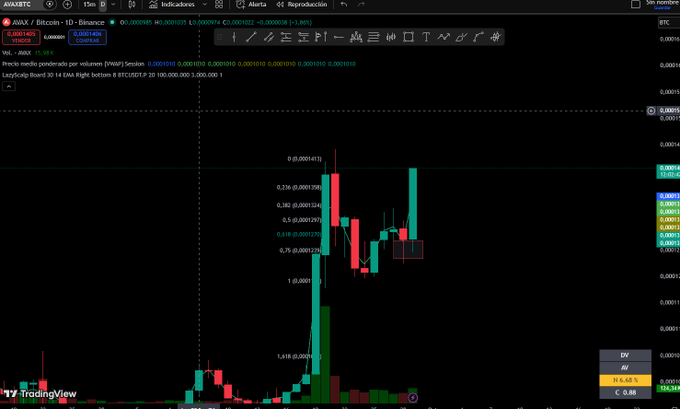Open the Sin nombre layout name

click(x=662, y=3)
